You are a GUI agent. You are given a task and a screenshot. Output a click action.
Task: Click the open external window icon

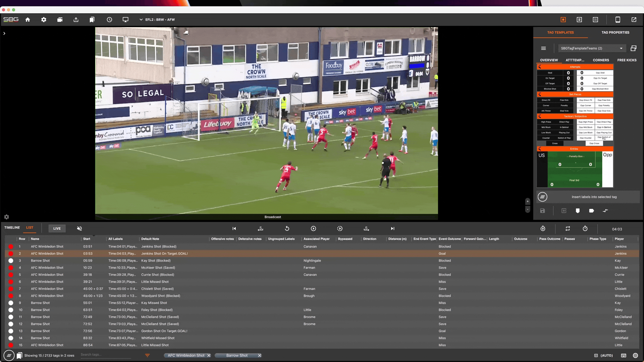634,20
